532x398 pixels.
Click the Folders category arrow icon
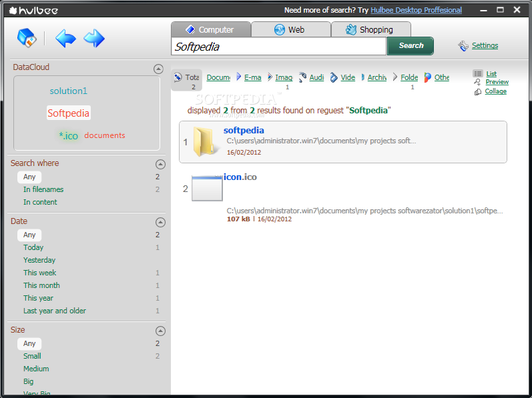click(x=395, y=77)
